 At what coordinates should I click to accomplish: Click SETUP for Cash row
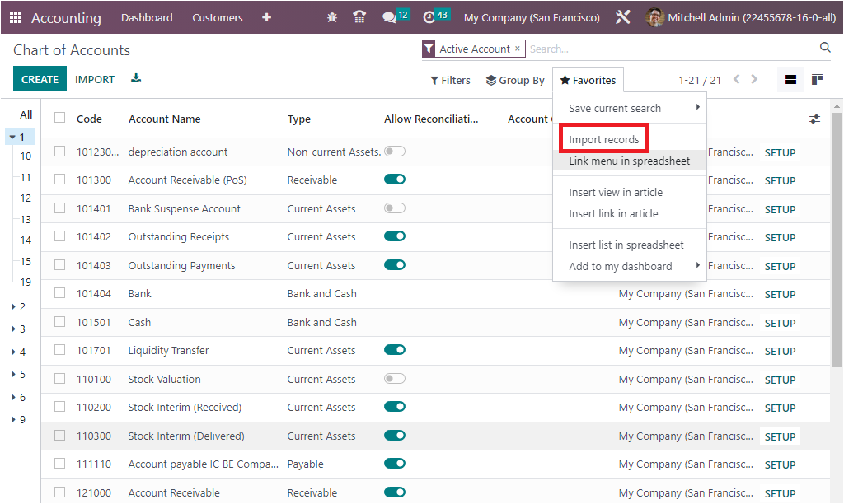(780, 323)
